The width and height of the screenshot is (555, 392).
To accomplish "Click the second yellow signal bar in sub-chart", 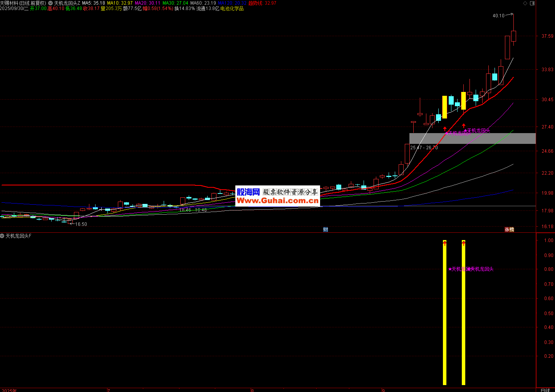I will [463, 315].
